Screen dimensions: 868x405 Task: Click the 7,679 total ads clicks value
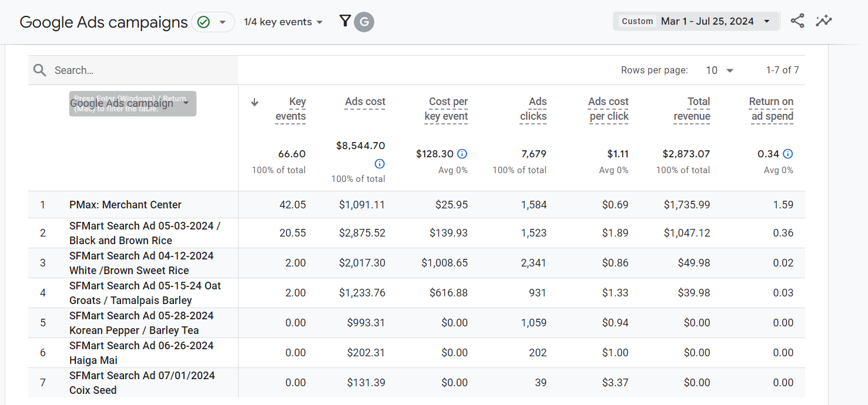pos(534,154)
